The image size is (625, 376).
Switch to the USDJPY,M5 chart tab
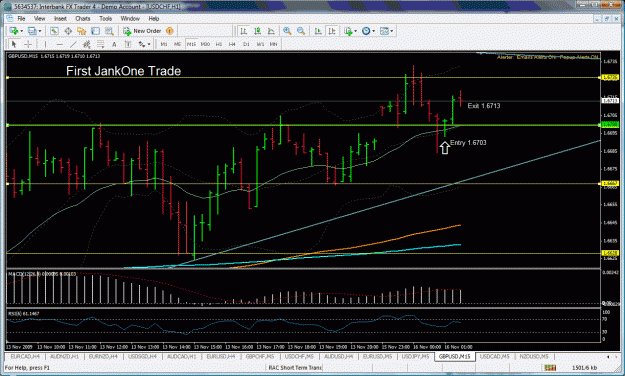[x=415, y=356]
